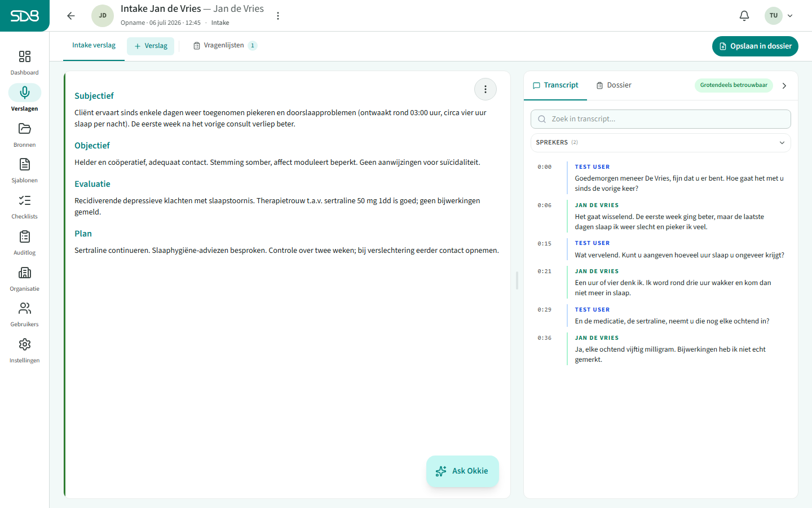Screen dimensions: 812x508
Task: Expand user account dropdown chevron
Action: [790, 16]
